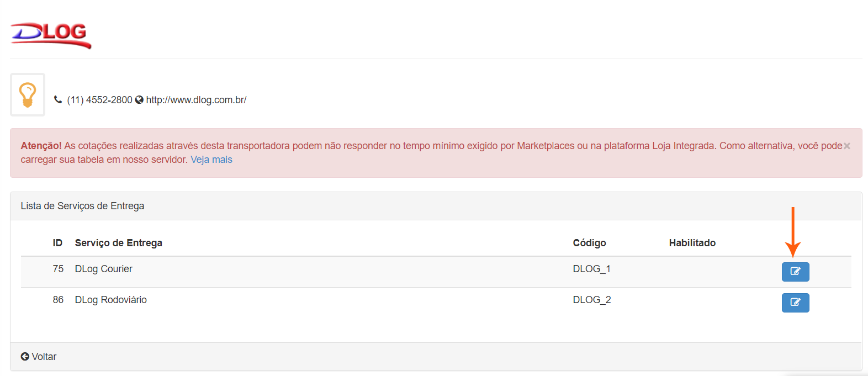The image size is (868, 376).
Task: Open the Veja mais link
Action: (x=211, y=160)
